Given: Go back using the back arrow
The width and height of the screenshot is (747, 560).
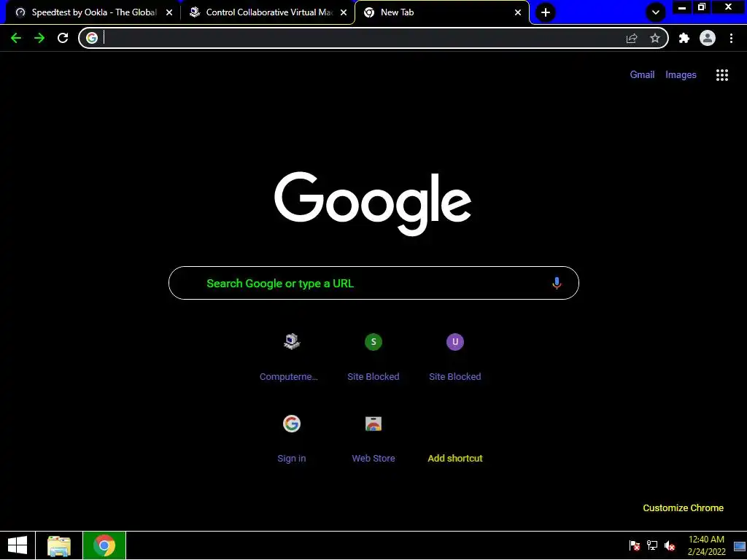Looking at the screenshot, I should pos(16,38).
